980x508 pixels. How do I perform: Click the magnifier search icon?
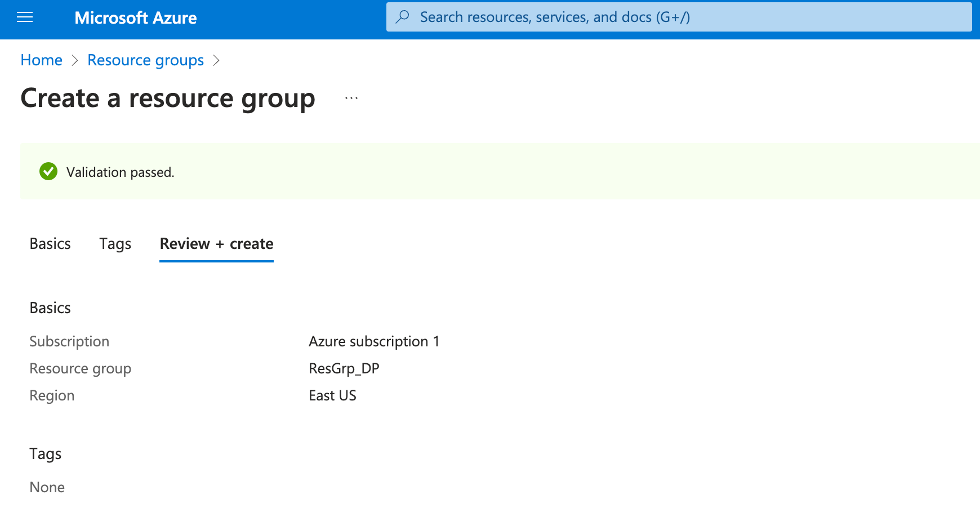click(402, 17)
